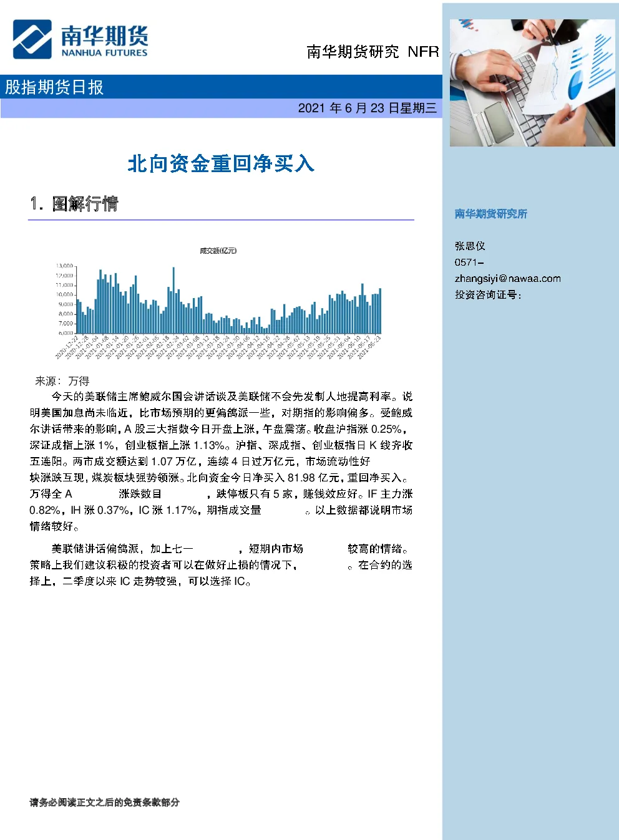Click the line mentioning 跌停板只有 5 家
This screenshot has height=840, width=619.
click(221, 494)
